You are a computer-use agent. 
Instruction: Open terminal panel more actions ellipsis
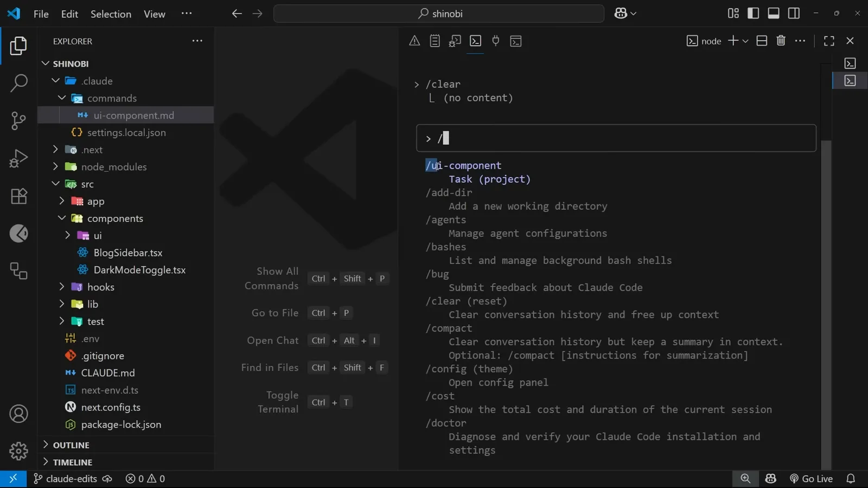[x=800, y=41]
